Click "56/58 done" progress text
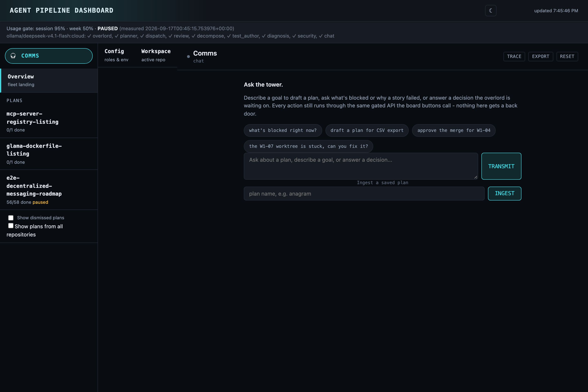Screen dimensions: 588x392 point(19,202)
